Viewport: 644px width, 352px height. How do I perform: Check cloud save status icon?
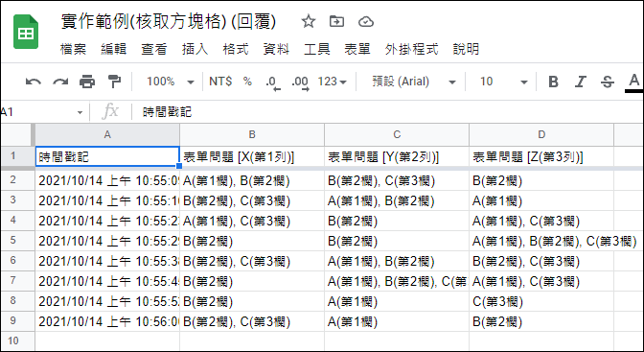[365, 21]
